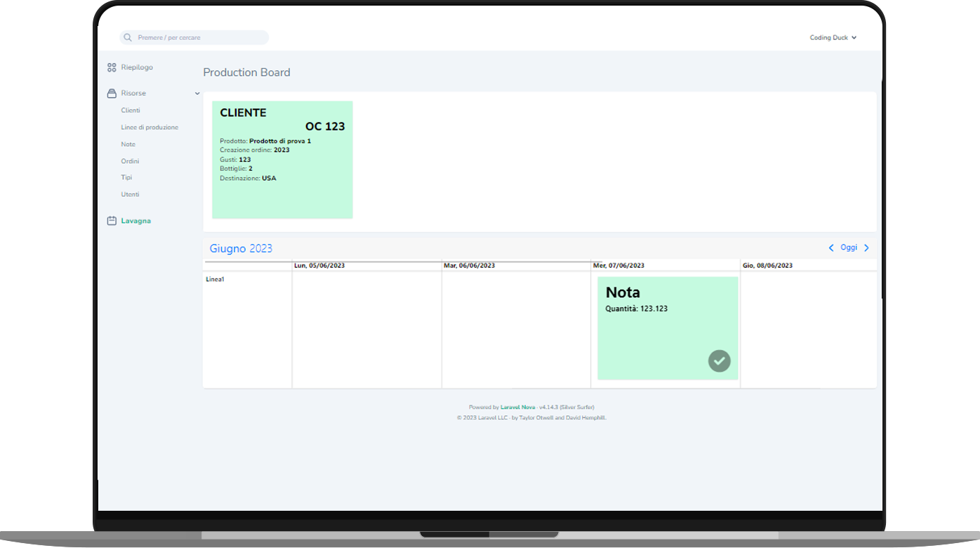
Task: Open Linee di produzione resource
Action: click(x=150, y=127)
